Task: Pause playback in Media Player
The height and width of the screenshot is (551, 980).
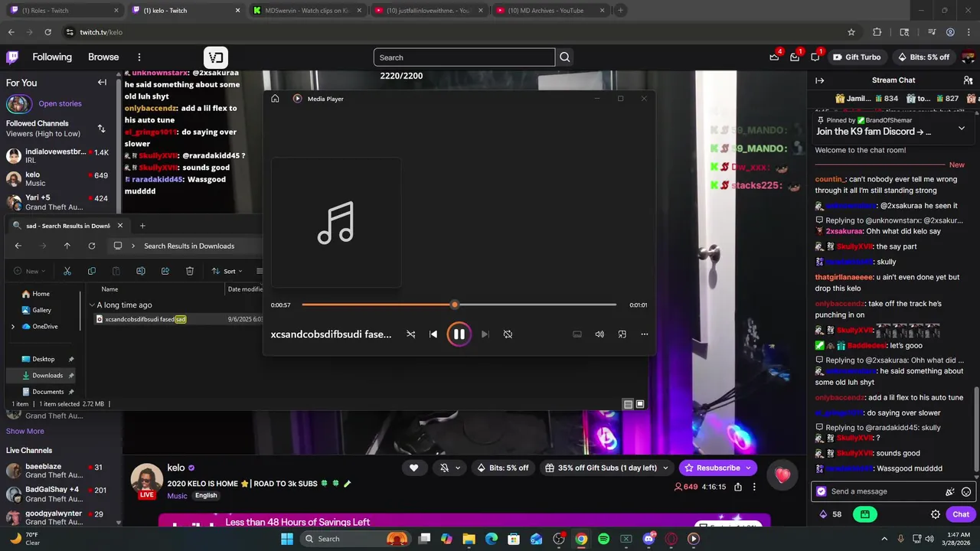Action: (459, 334)
